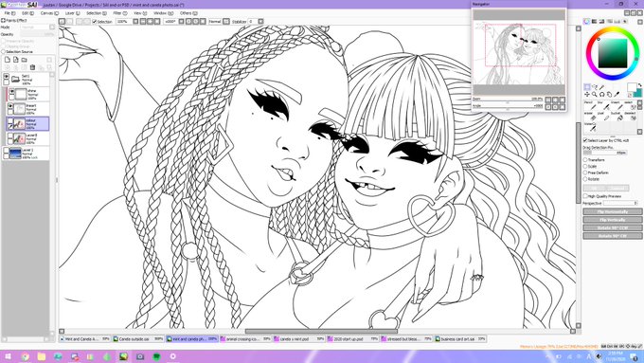
Task: Choose the WaterC watercolor brush
Action: coord(590,127)
